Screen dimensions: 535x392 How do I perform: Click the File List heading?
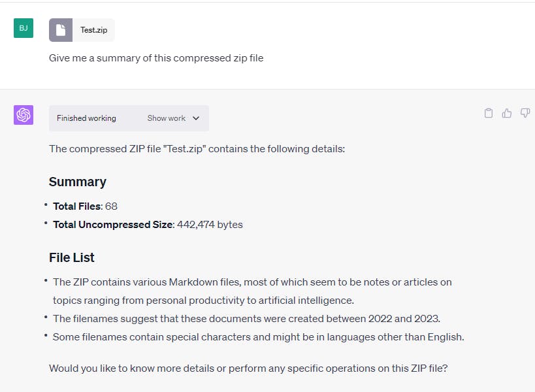coord(72,257)
